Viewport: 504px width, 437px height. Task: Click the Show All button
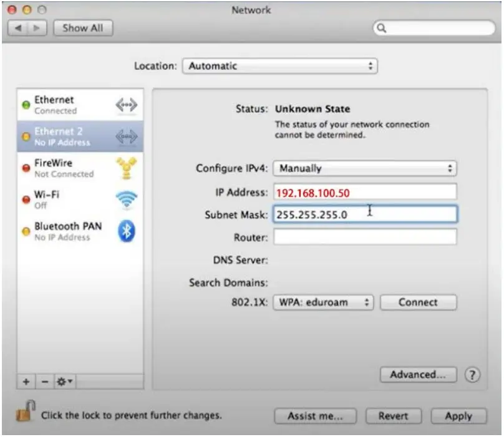pos(82,27)
